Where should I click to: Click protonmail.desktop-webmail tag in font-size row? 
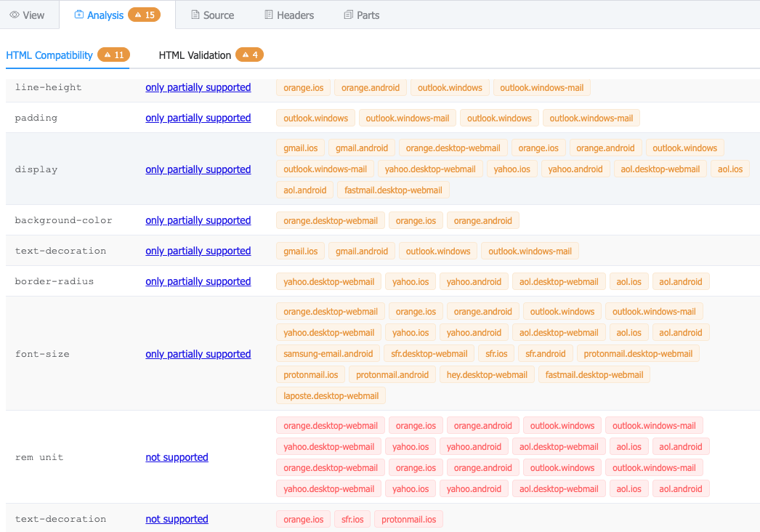pyautogui.click(x=638, y=353)
